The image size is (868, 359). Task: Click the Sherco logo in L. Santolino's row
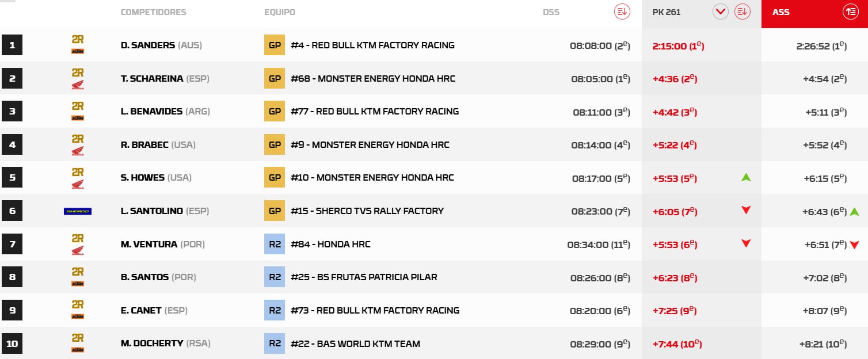pos(78,211)
